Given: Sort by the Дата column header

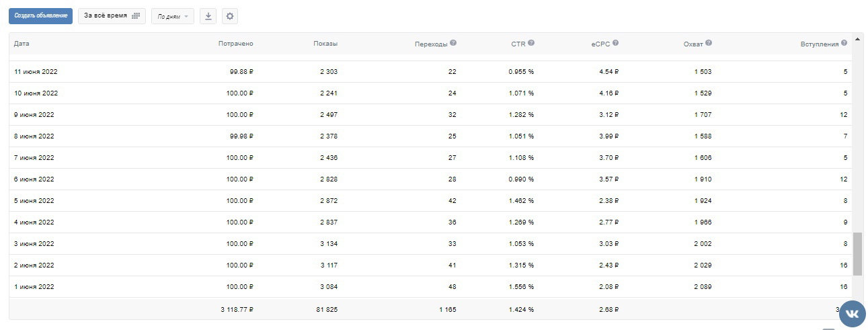Looking at the screenshot, I should (x=22, y=44).
